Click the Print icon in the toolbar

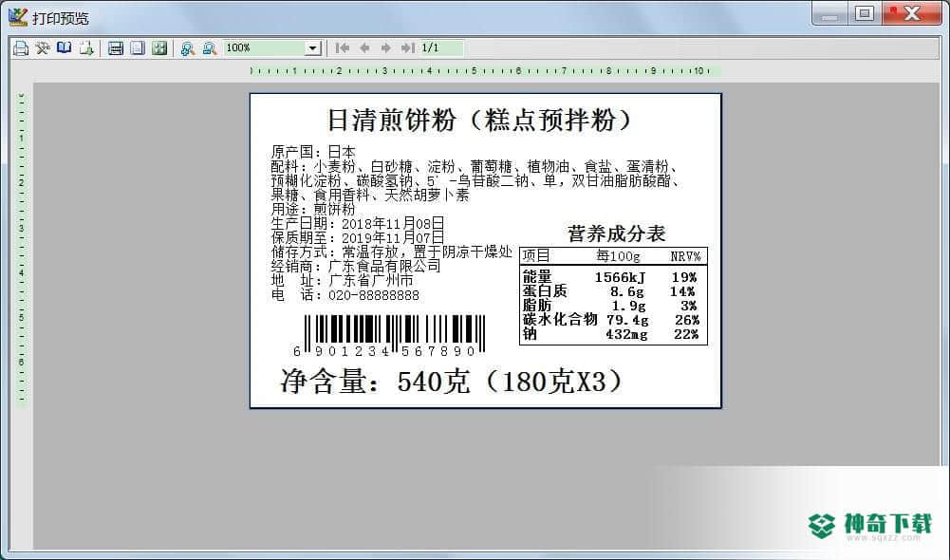[x=21, y=48]
